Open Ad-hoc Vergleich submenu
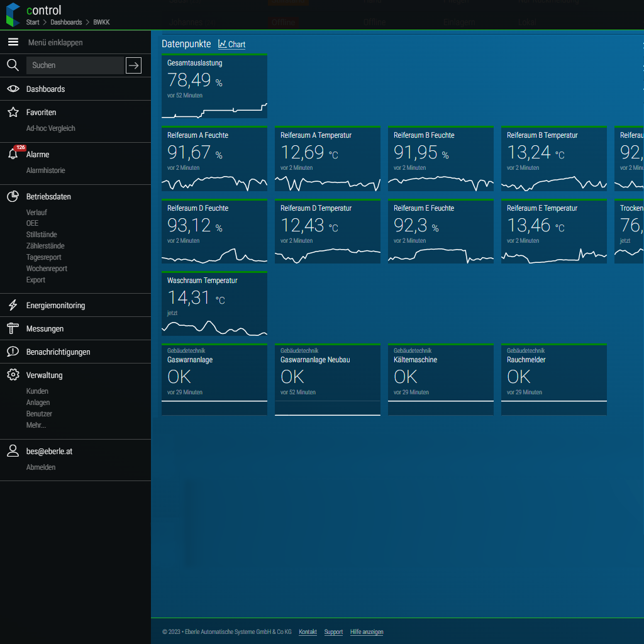This screenshot has width=644, height=644. tap(50, 128)
